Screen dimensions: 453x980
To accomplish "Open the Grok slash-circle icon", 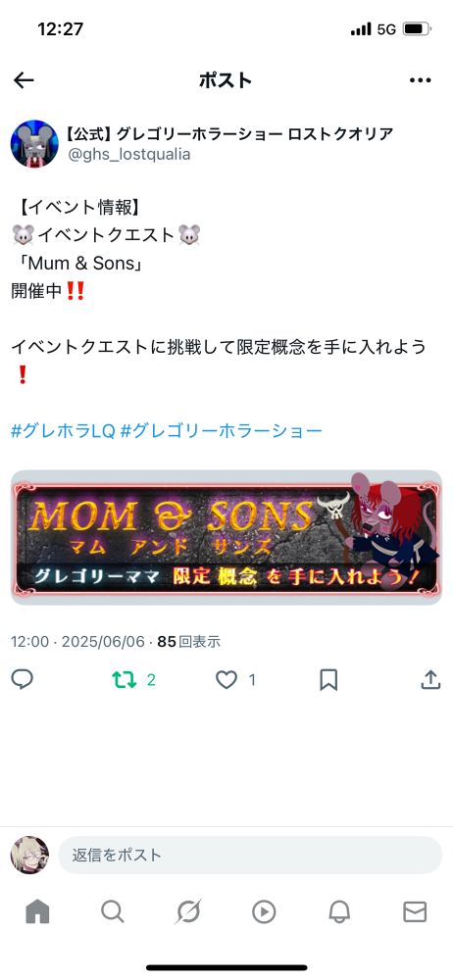I will tap(188, 911).
